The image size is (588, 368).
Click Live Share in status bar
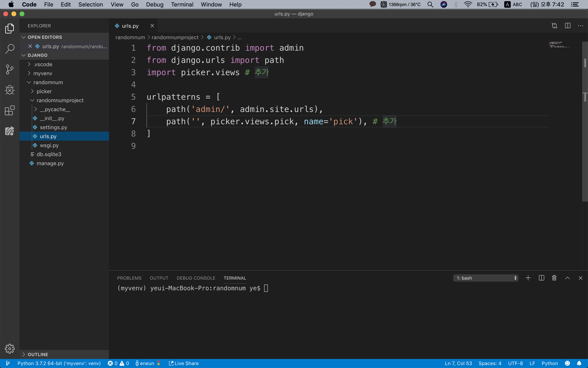(x=184, y=363)
